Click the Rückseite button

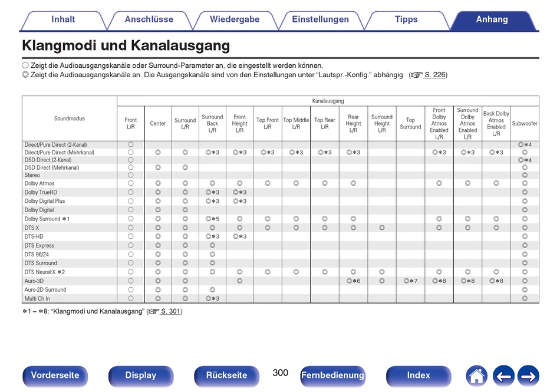226,376
